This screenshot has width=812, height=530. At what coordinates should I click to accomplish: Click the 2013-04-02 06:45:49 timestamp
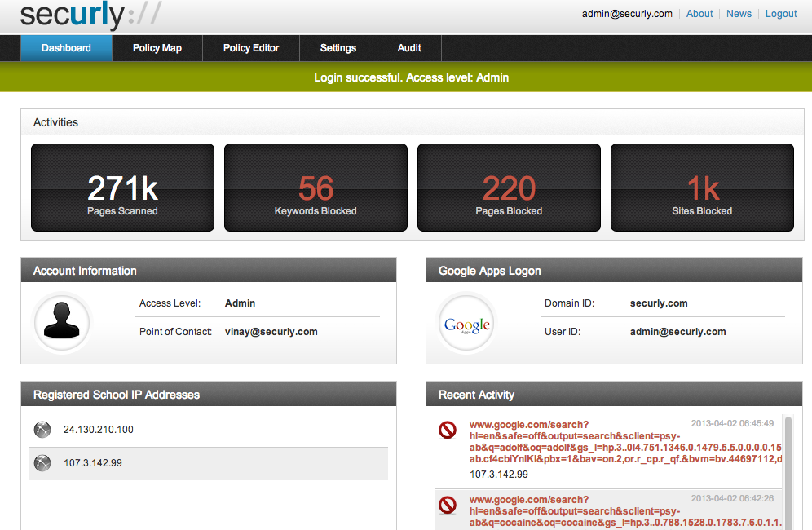tap(732, 423)
